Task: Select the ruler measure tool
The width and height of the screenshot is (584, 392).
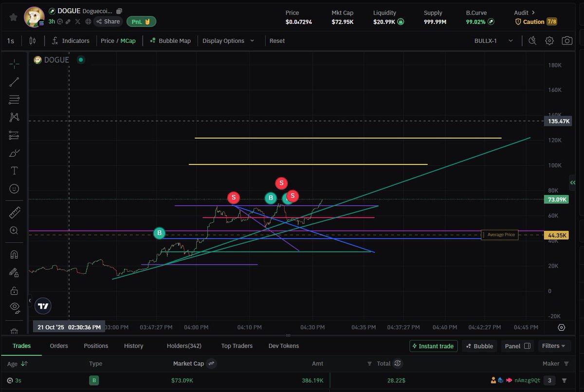Action: (14, 213)
